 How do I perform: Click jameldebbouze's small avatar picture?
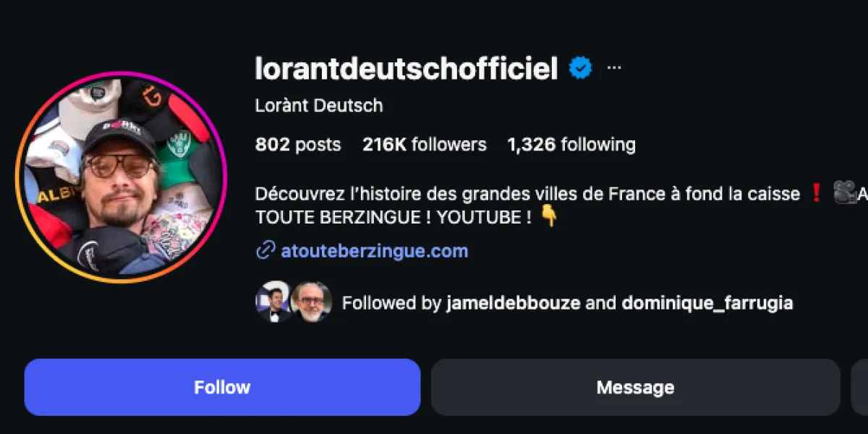click(x=273, y=302)
